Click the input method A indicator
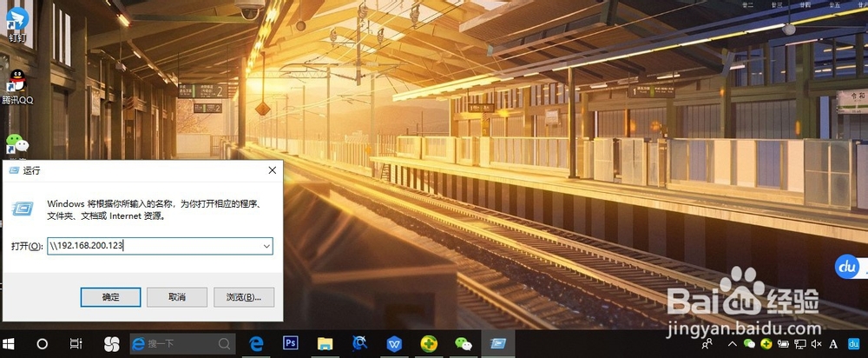Viewport: 868px width, 358px height. pyautogui.click(x=833, y=344)
